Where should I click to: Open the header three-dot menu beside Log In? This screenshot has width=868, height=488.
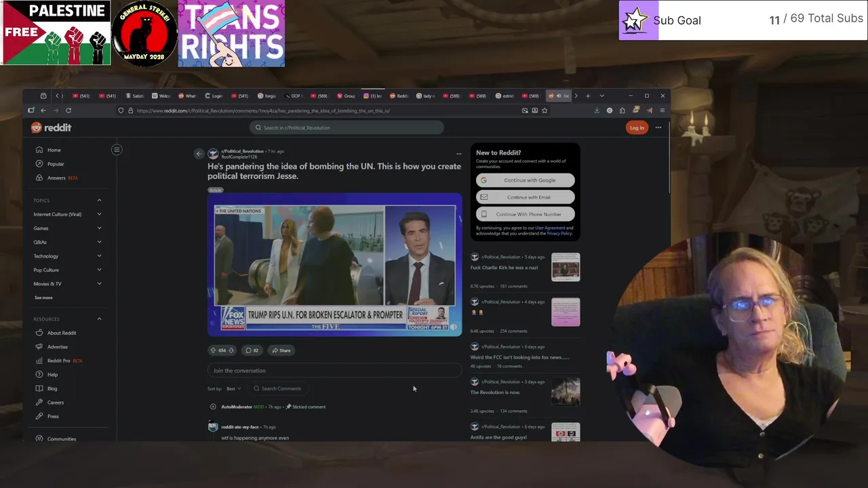tap(658, 127)
